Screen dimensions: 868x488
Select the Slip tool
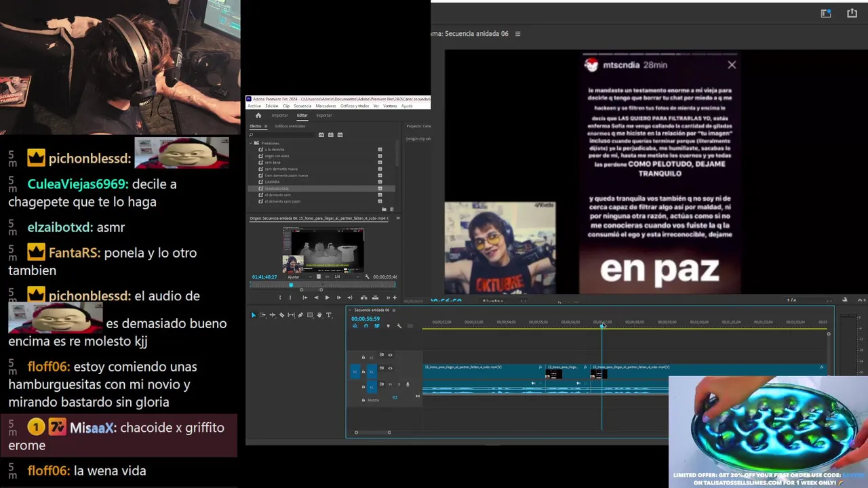point(291,315)
